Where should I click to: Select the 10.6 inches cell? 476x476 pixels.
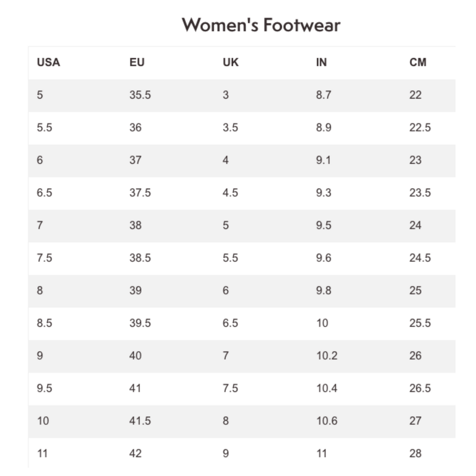(x=327, y=420)
